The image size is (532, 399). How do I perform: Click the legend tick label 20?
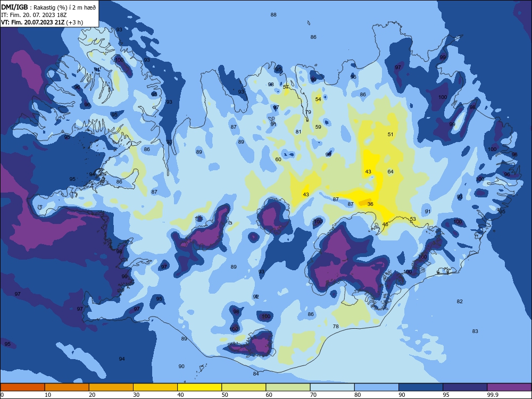(x=92, y=395)
